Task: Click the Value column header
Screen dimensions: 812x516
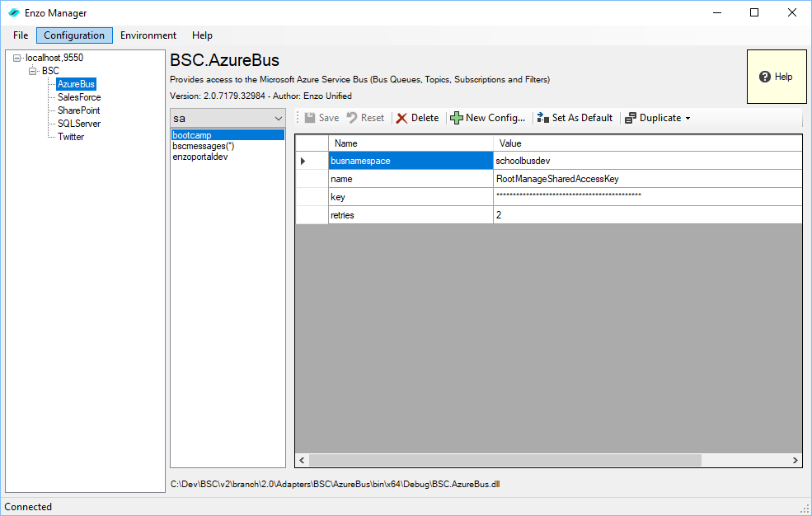Action: pyautogui.click(x=647, y=143)
